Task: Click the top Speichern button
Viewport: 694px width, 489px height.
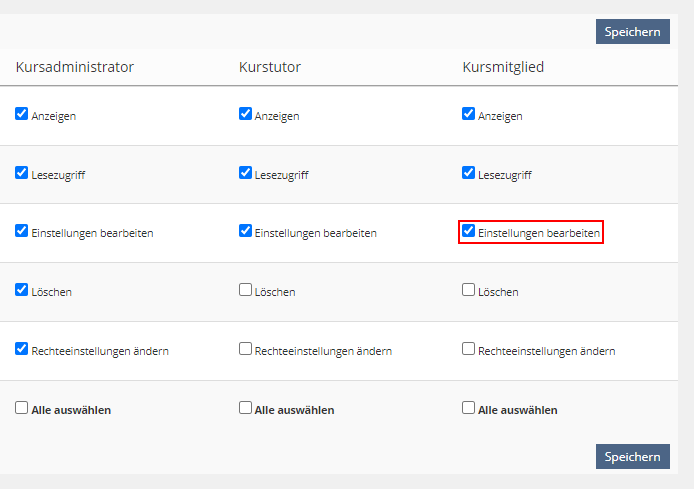Action: click(x=632, y=32)
